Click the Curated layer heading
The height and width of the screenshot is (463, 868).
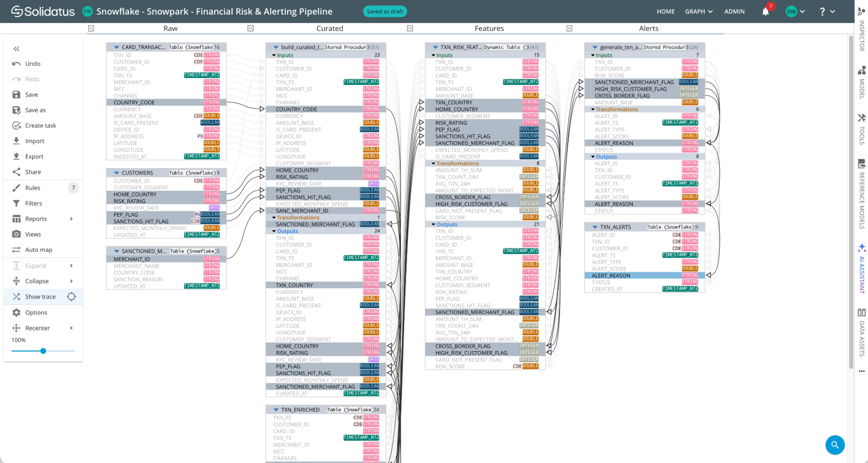click(330, 29)
